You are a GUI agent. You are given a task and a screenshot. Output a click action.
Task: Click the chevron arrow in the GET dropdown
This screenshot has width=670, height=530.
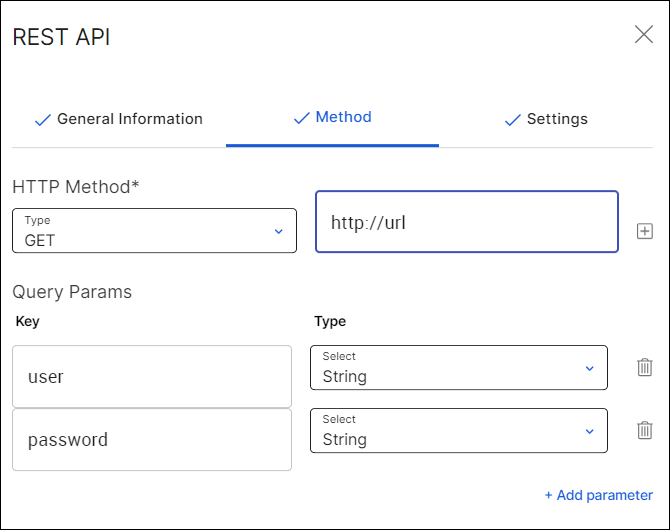[278, 232]
